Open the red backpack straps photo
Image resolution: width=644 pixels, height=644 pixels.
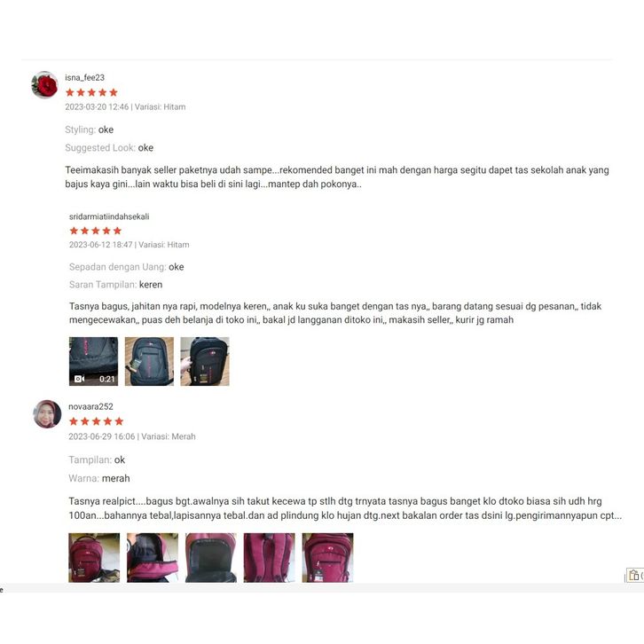(x=270, y=558)
